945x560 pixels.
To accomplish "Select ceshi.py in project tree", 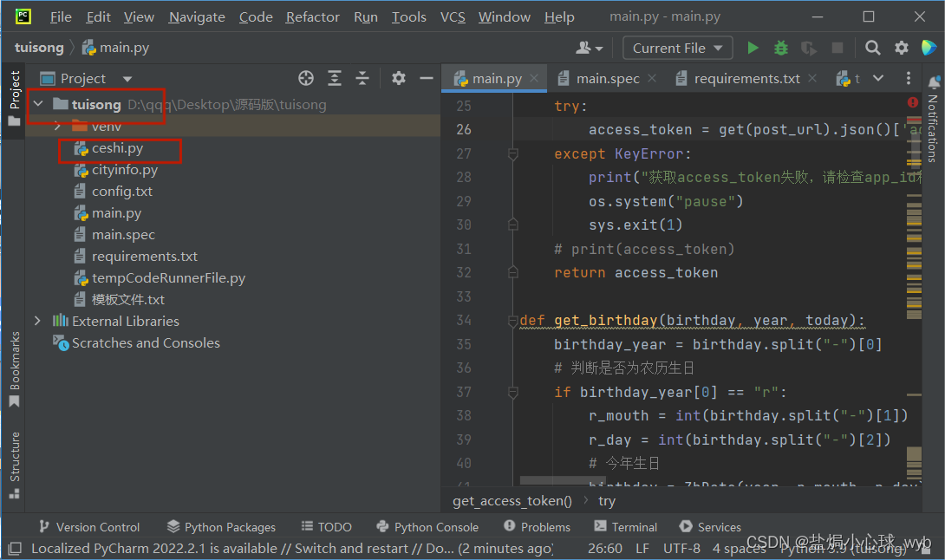I will 118,148.
